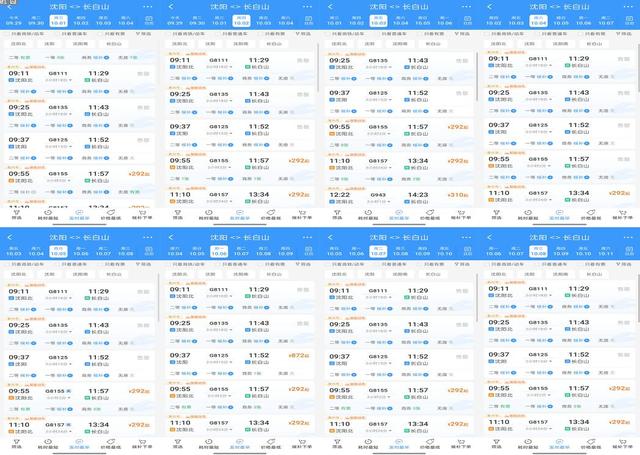Open G8125 09:37 train row on 10.08 screen
This screenshot has height=455, width=640.
[x=560, y=362]
